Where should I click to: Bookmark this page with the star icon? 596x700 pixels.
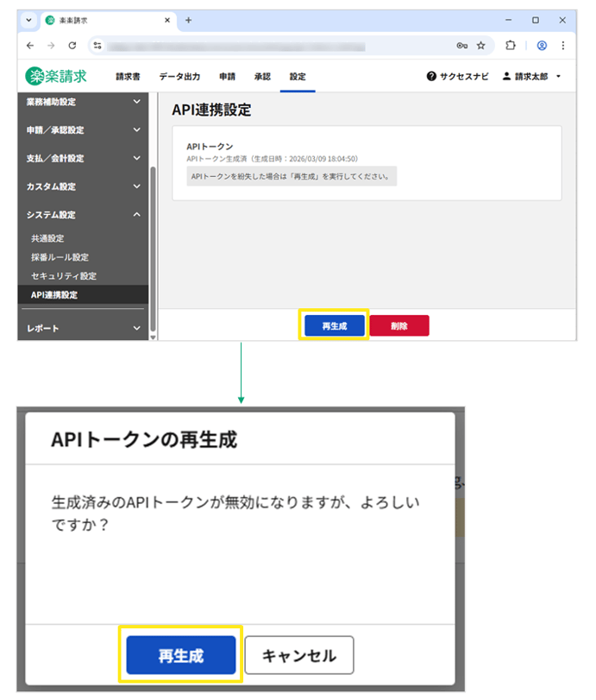[480, 45]
